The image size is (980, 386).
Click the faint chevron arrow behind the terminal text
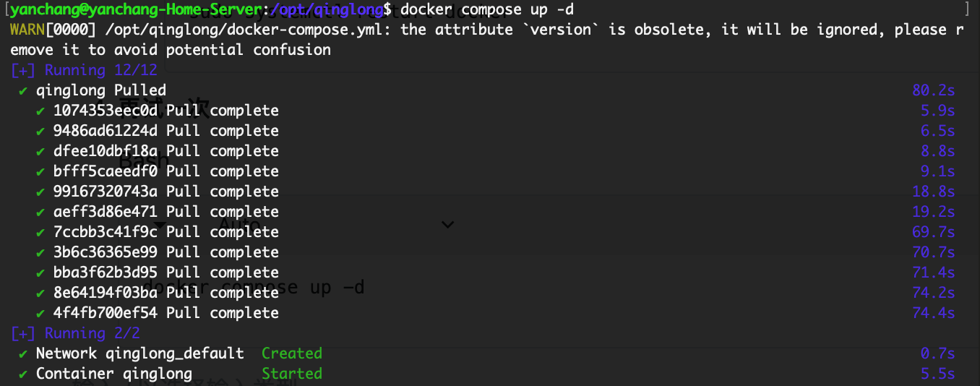[448, 225]
